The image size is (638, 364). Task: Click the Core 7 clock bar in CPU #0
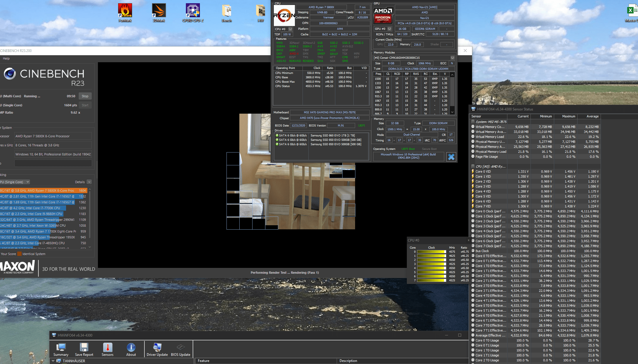431,280
